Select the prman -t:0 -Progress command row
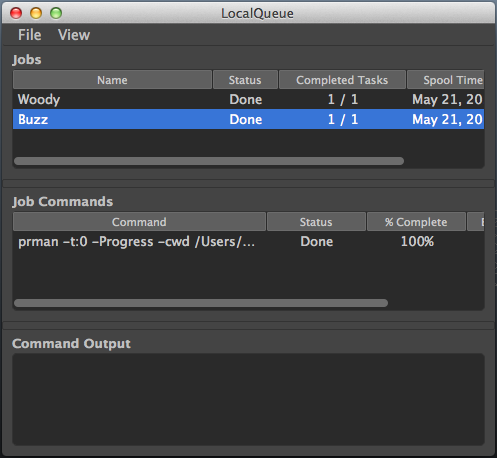The image size is (497, 458). 248,241
